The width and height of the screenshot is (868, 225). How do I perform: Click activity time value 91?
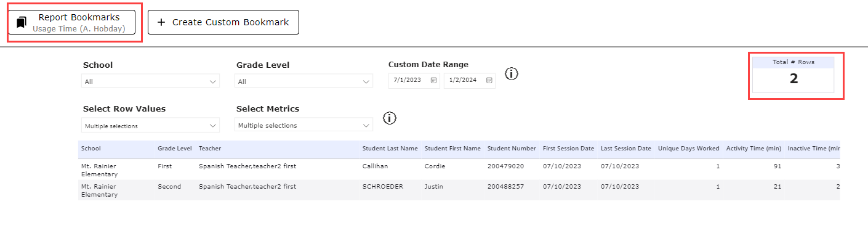(777, 166)
